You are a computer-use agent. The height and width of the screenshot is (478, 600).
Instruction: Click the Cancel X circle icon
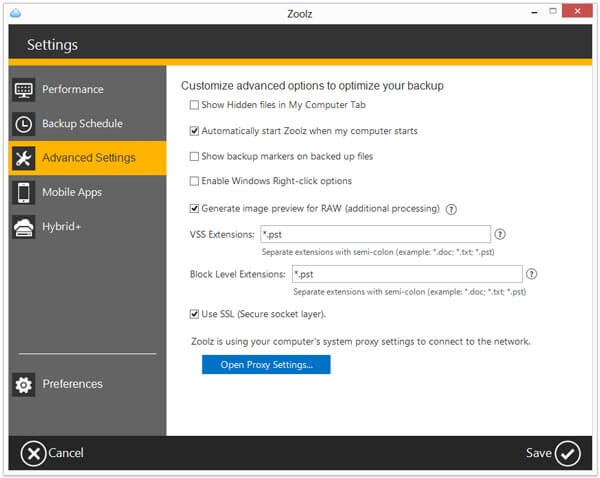click(x=34, y=454)
